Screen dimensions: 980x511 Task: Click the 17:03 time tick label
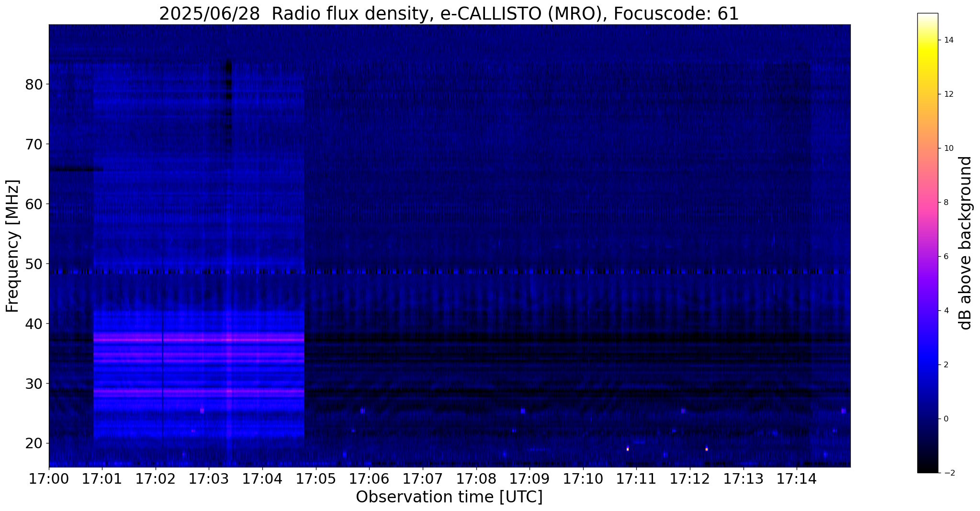click(209, 479)
